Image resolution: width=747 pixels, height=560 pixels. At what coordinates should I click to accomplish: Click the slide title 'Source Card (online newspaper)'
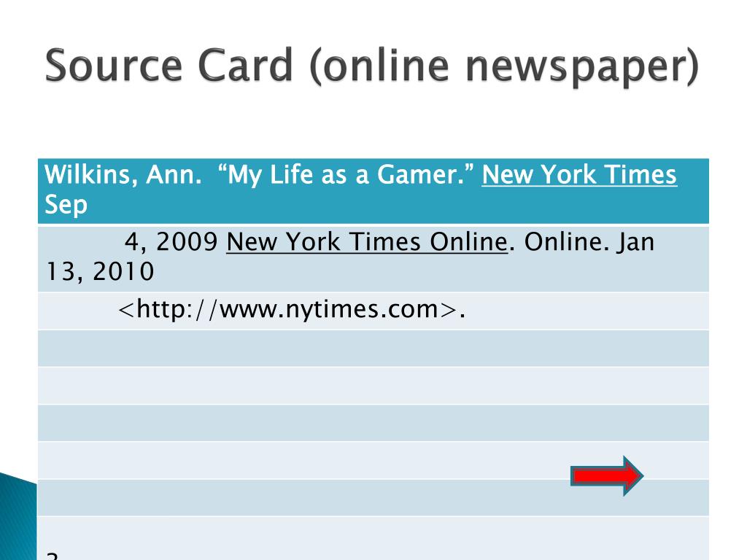pyautogui.click(x=372, y=66)
